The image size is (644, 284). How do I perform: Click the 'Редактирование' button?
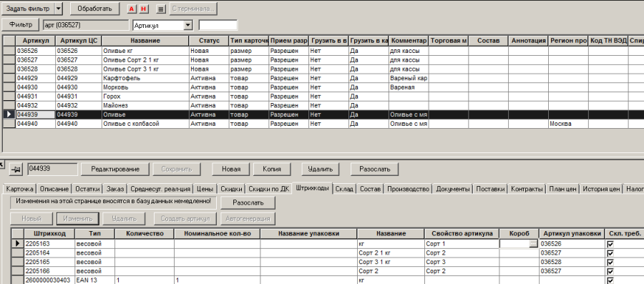pyautogui.click(x=115, y=169)
